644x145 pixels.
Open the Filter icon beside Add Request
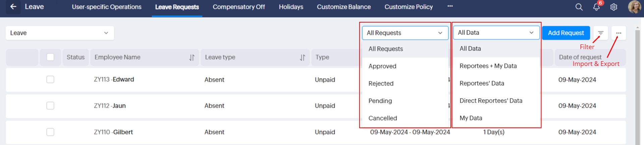[600, 33]
